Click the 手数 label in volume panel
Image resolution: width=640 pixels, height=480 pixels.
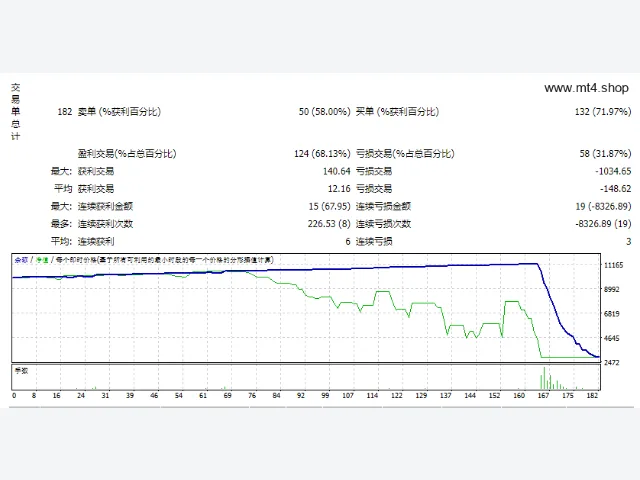tap(21, 371)
